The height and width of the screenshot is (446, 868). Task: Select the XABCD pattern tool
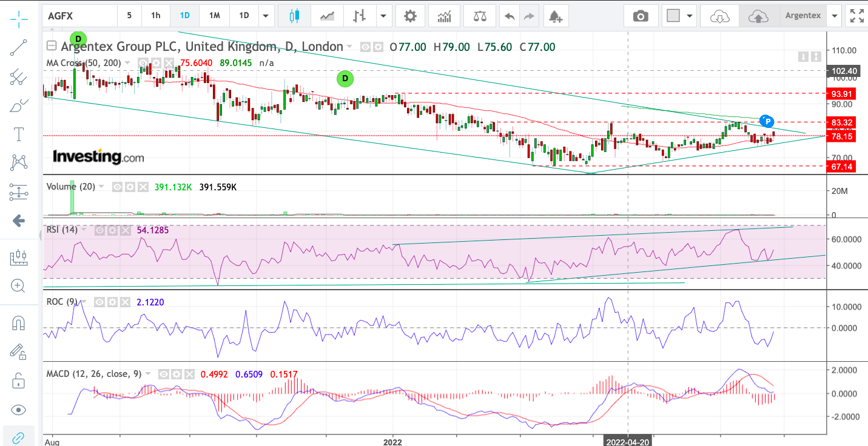click(x=19, y=162)
